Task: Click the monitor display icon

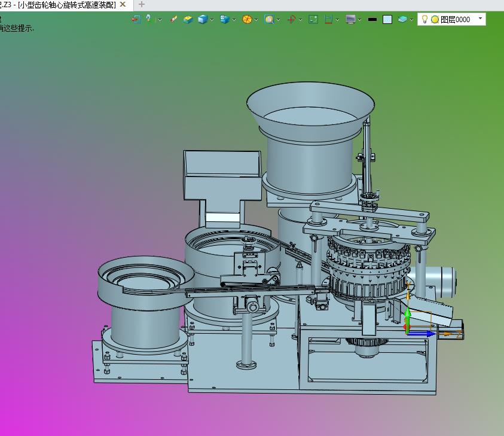Action: click(x=351, y=20)
